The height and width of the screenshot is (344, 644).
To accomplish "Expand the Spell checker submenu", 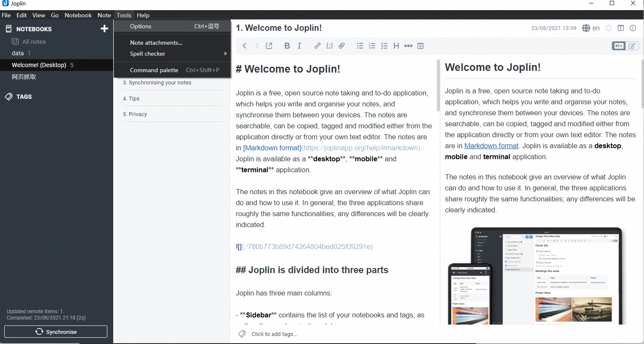I will 172,54.
